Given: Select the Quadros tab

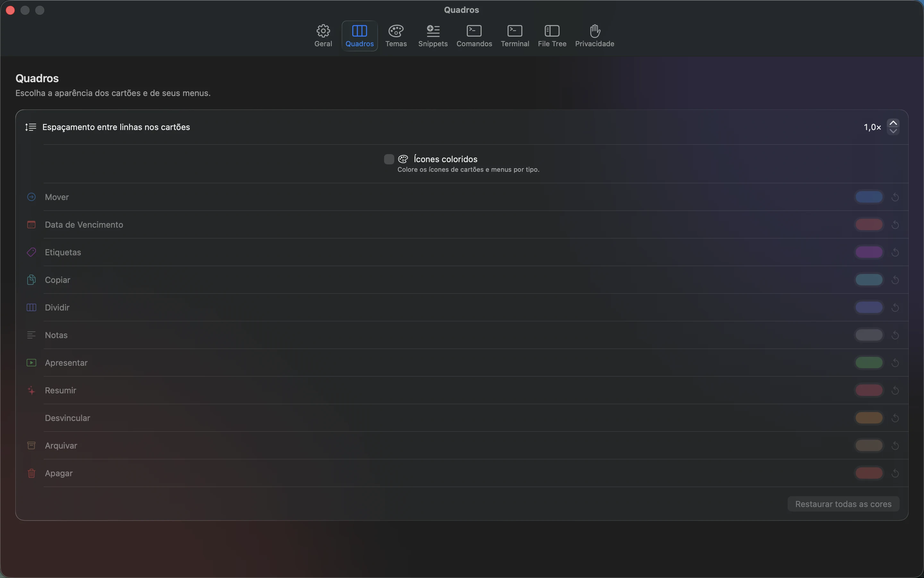Looking at the screenshot, I should point(360,36).
